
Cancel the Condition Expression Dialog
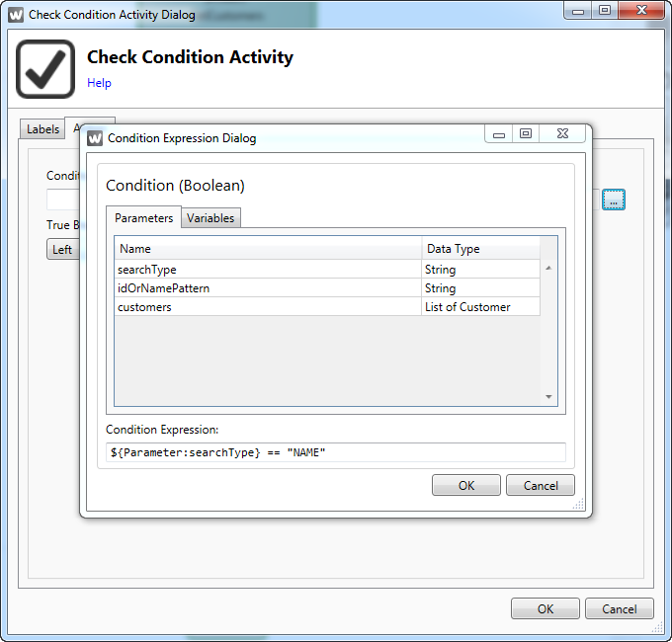(x=540, y=485)
